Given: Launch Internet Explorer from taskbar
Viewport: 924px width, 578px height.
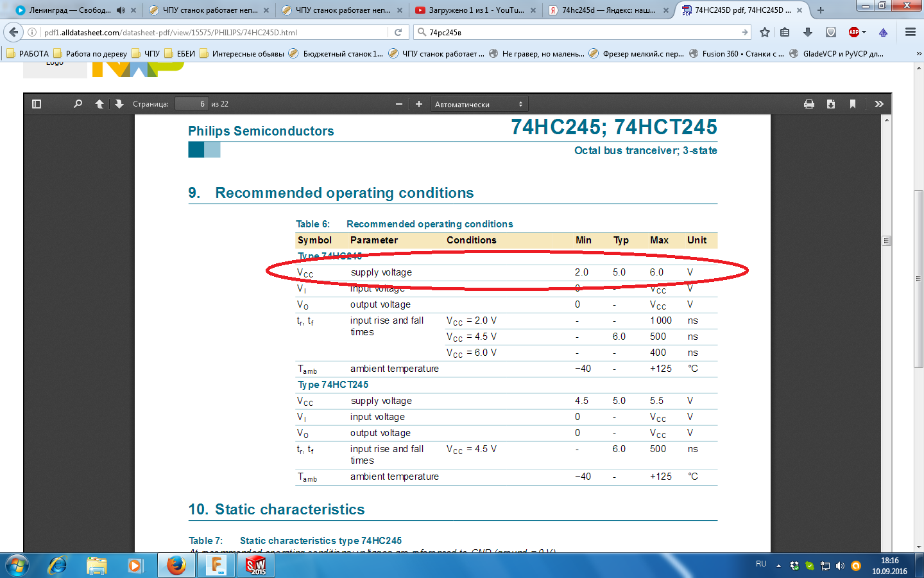Looking at the screenshot, I should [x=57, y=565].
